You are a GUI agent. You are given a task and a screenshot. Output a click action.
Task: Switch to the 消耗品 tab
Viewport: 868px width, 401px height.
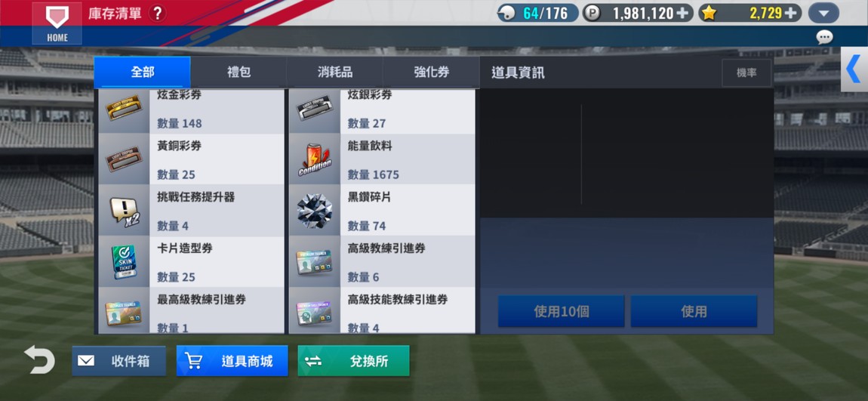[335, 72]
